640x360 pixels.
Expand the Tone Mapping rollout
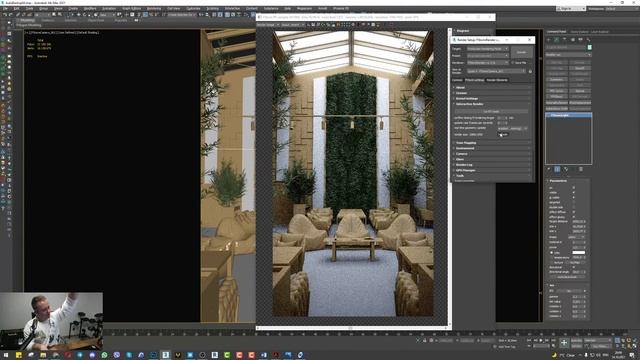492,143
